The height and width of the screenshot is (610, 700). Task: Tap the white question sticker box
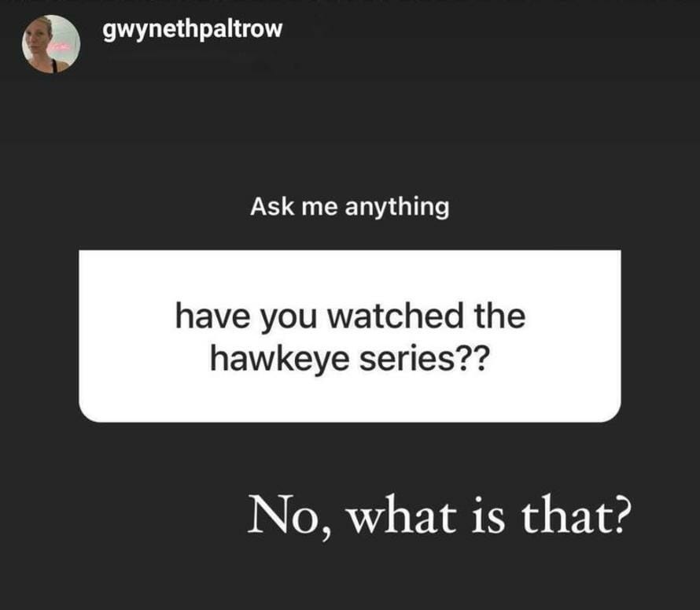tap(350, 336)
